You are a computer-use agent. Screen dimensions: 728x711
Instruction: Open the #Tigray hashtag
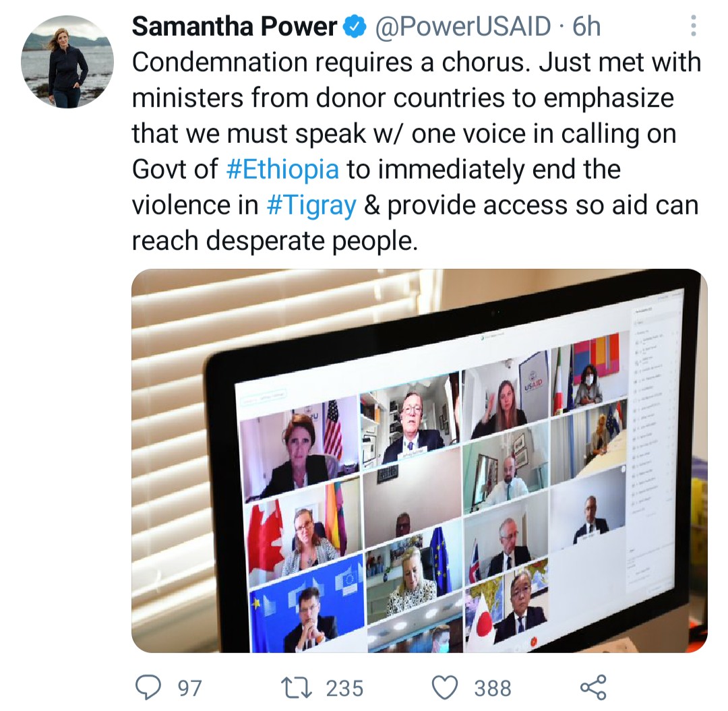[311, 205]
